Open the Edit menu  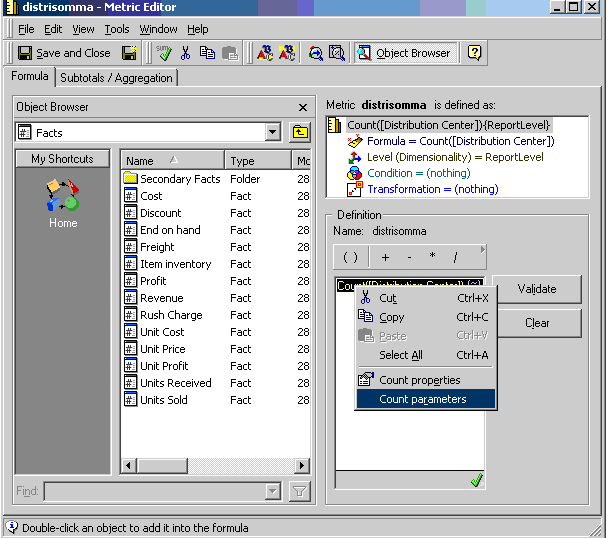tap(53, 29)
